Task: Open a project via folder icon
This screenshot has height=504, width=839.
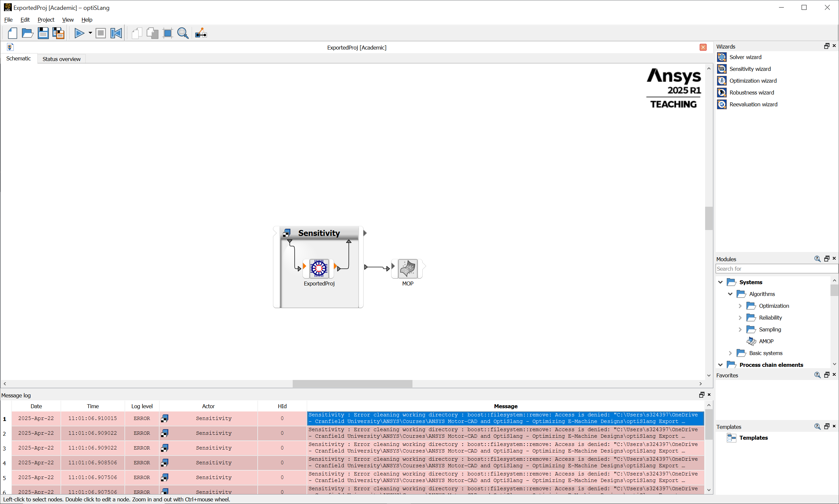Action: click(x=28, y=33)
